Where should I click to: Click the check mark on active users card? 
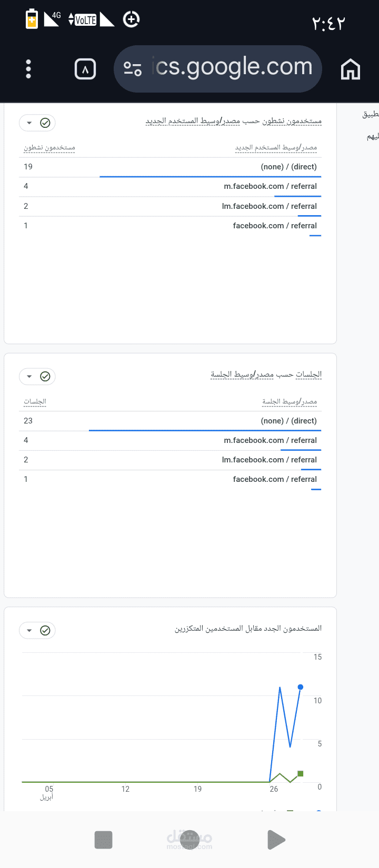pyautogui.click(x=45, y=123)
